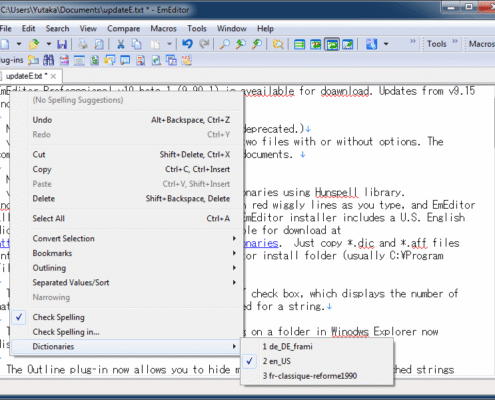The image size is (495, 400).
Task: Open the dropdown arrow beside New file icon
Action: pyautogui.click(x=19, y=44)
